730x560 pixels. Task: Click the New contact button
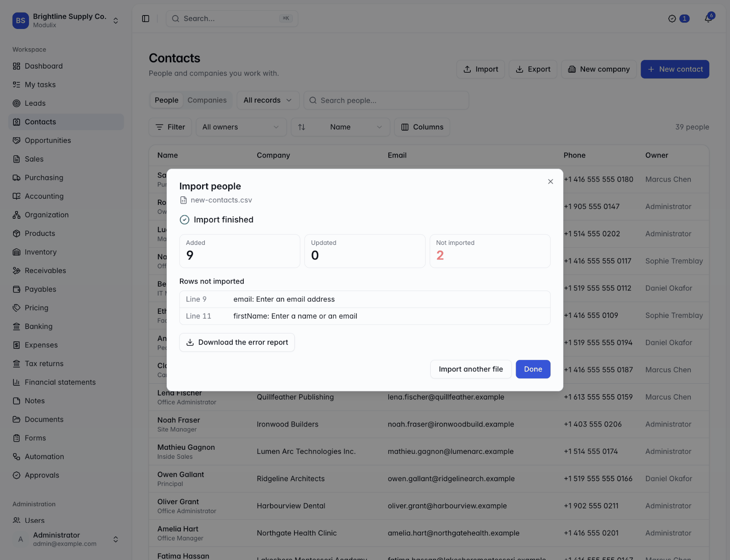tap(674, 69)
